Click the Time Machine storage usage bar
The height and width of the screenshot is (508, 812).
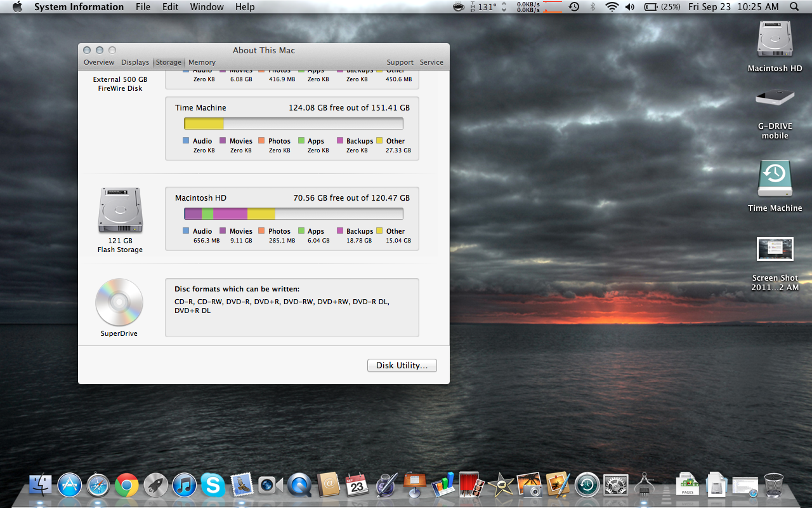294,124
